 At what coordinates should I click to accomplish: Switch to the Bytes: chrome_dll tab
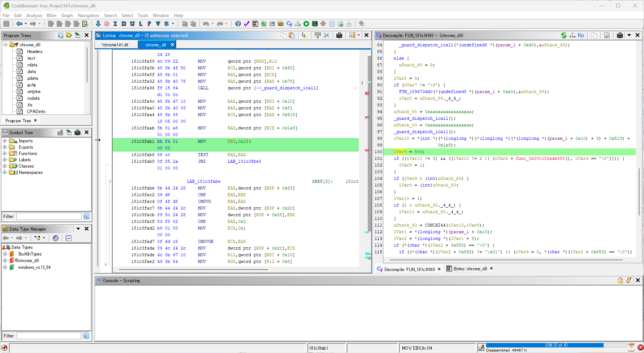(x=470, y=269)
